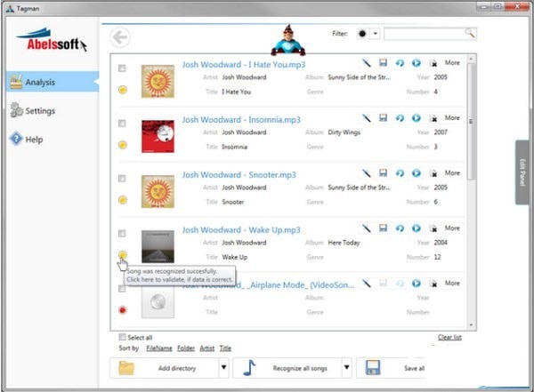Play the song I Hate You.mp3
534x392 pixels.
(417, 63)
